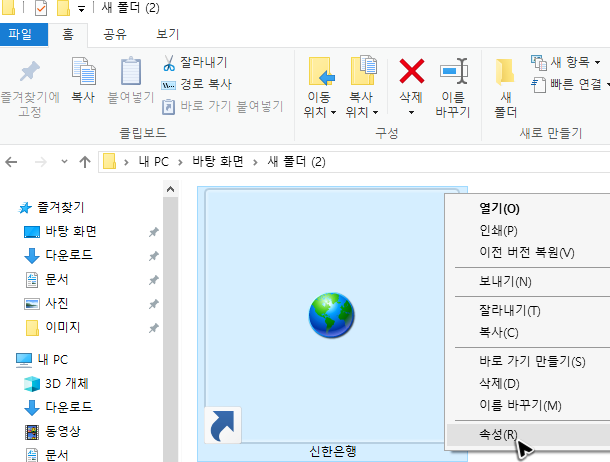Switch to the View (보기) tab

point(168,34)
